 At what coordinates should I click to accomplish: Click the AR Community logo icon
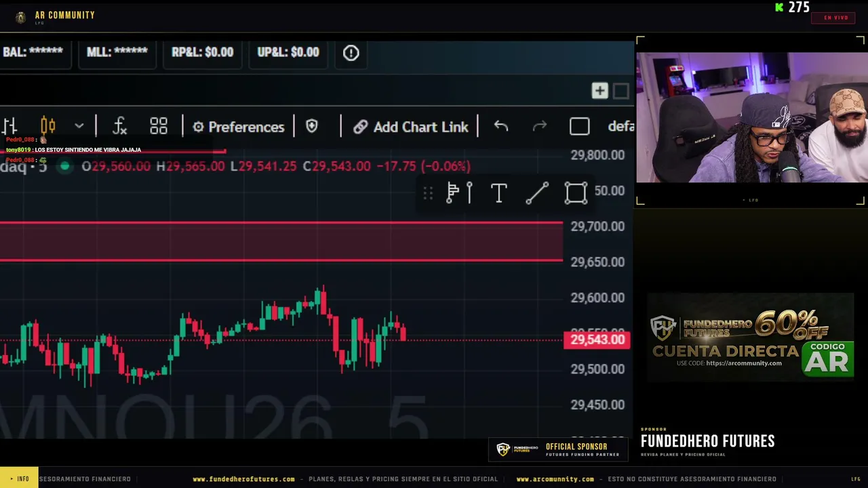pyautogui.click(x=21, y=17)
